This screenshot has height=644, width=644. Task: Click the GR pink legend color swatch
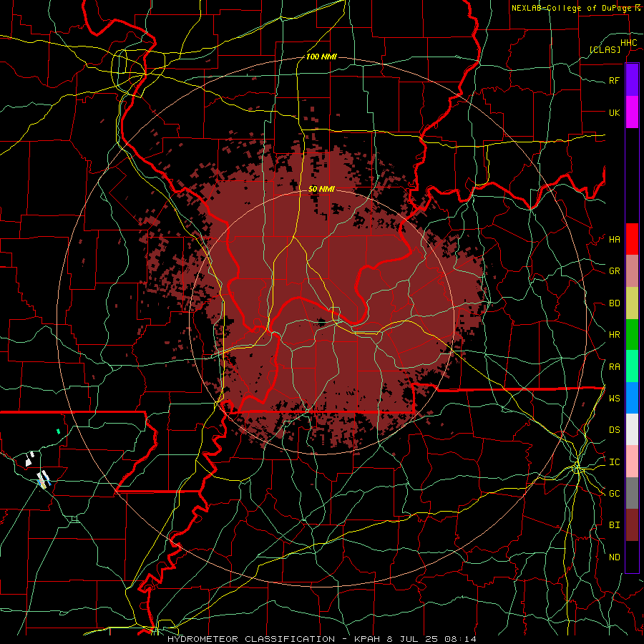(632, 271)
